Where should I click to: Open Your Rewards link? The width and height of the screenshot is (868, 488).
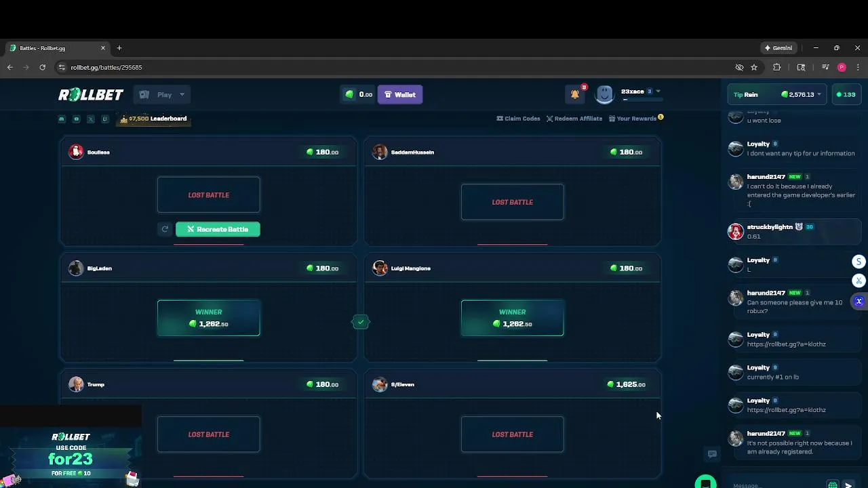pyautogui.click(x=635, y=119)
